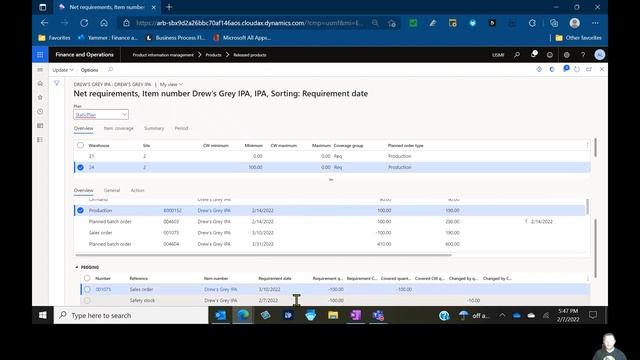Show hidden system tray icons

(x=502, y=315)
